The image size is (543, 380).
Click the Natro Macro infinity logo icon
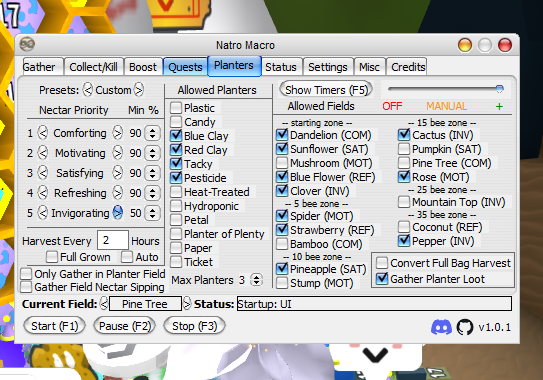tap(27, 44)
